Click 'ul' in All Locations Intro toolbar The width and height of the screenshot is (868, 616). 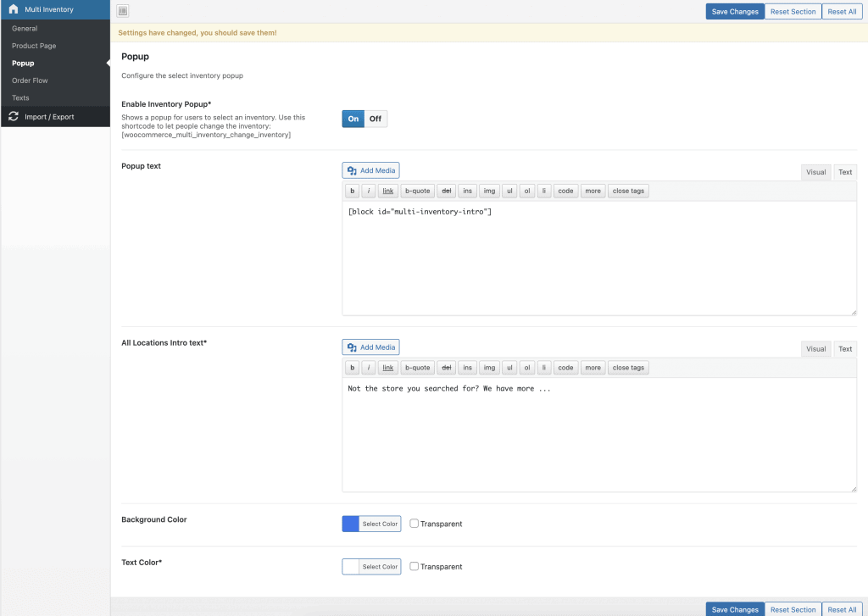pyautogui.click(x=509, y=368)
